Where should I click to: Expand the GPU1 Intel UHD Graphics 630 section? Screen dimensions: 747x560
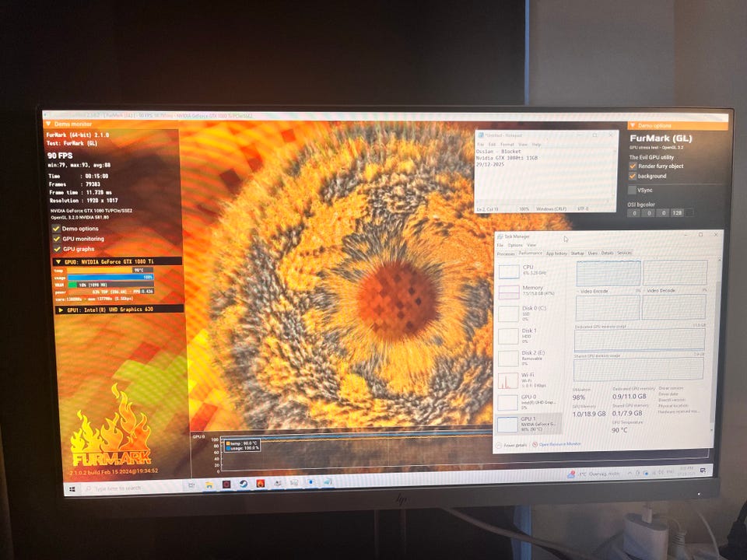pos(61,309)
